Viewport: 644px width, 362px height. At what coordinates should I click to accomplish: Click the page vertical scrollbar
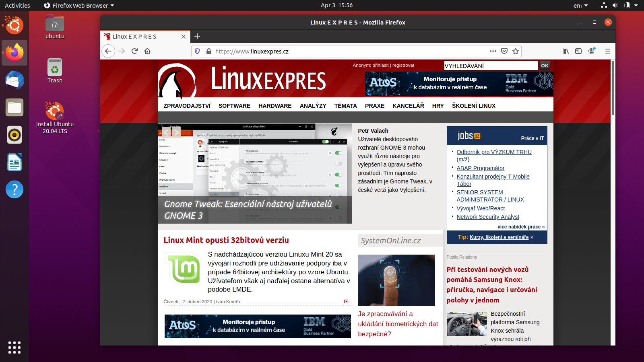coord(613,88)
